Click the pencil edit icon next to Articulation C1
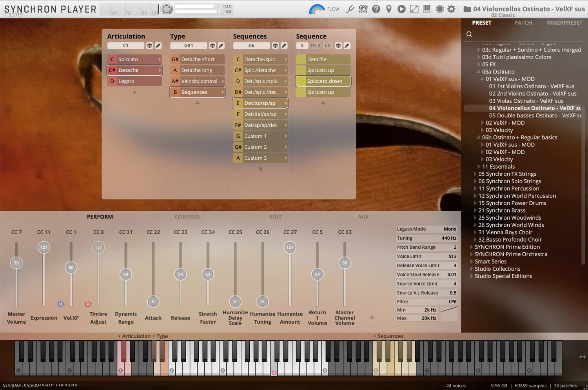Screen dimensions: 588x390 click(x=158, y=46)
